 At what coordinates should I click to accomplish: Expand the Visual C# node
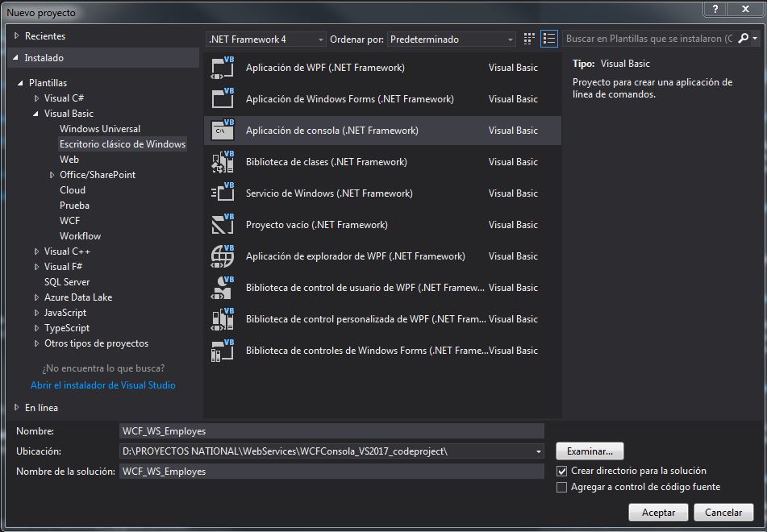[x=36, y=98]
